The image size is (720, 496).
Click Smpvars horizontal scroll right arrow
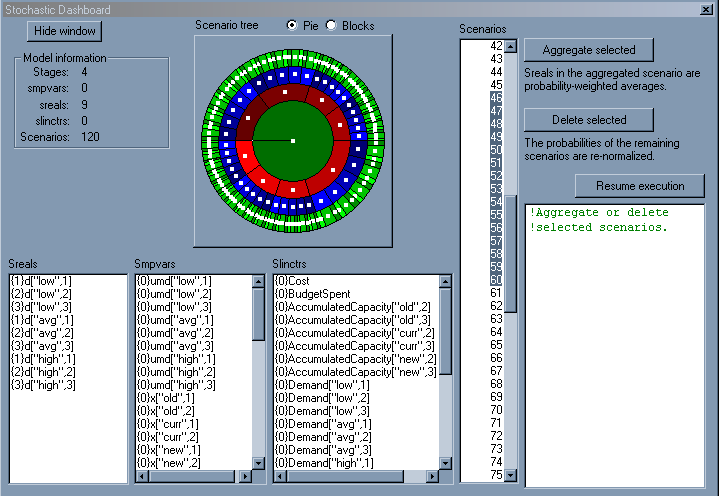click(x=246, y=476)
